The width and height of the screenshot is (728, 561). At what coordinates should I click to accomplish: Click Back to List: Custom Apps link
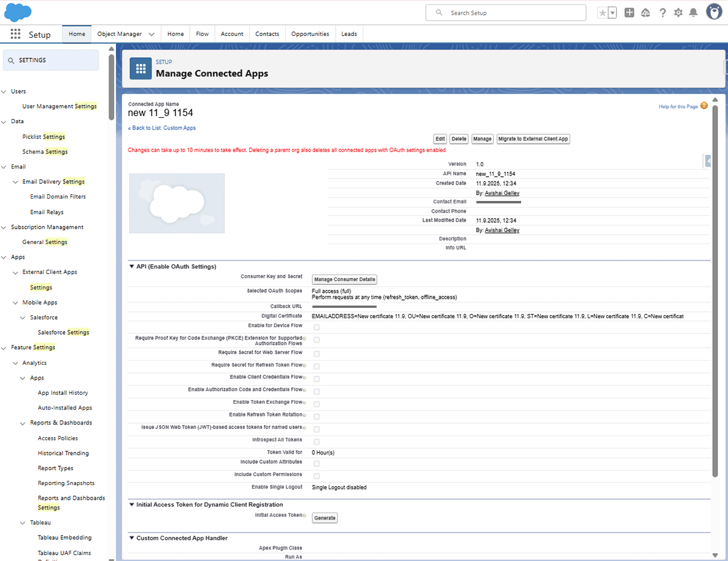point(162,128)
